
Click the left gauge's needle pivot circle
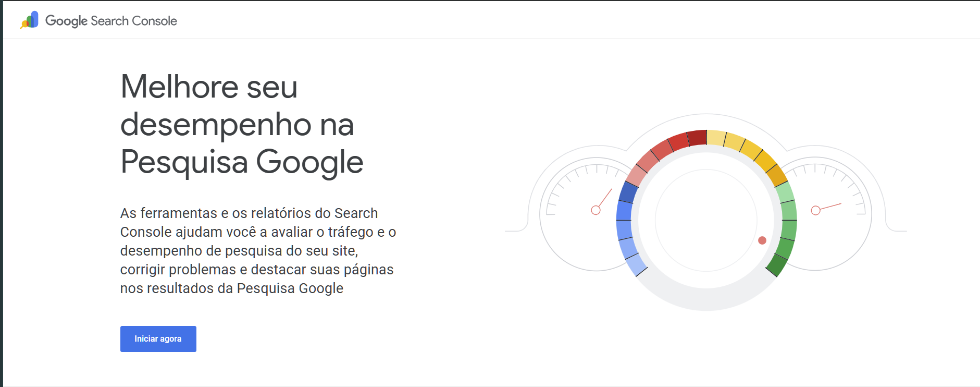click(596, 210)
